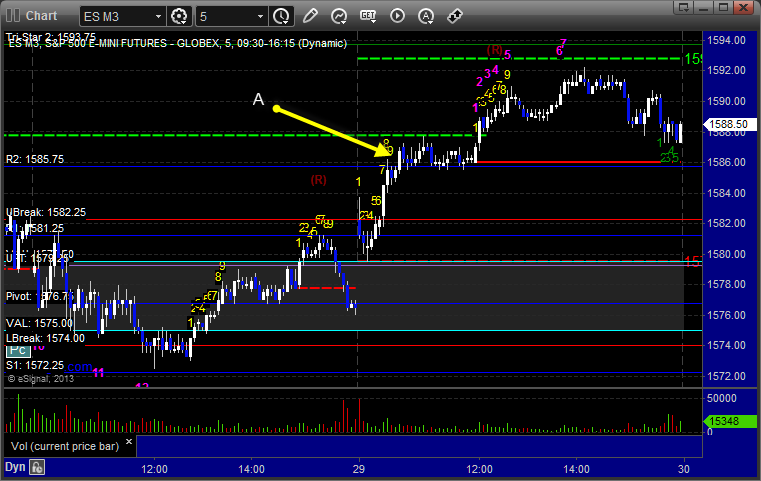The width and height of the screenshot is (761, 481).
Task: Close the Vol (current price bar) tab
Action: click(x=129, y=442)
